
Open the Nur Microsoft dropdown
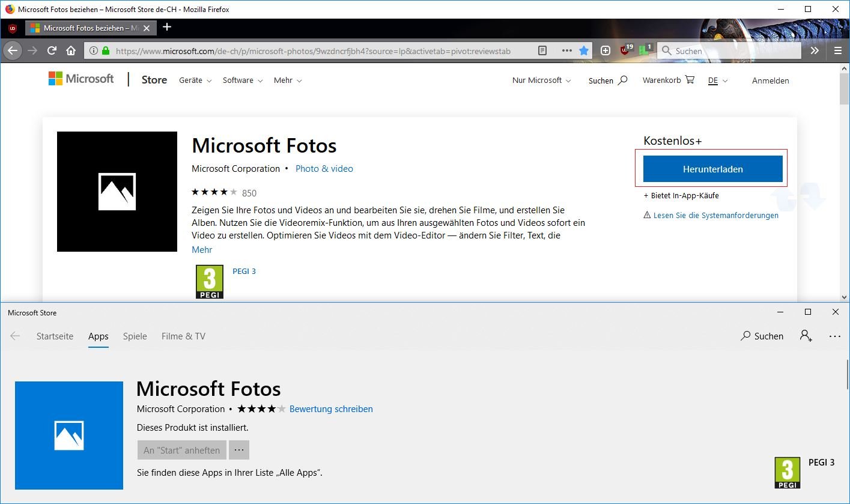pos(541,80)
